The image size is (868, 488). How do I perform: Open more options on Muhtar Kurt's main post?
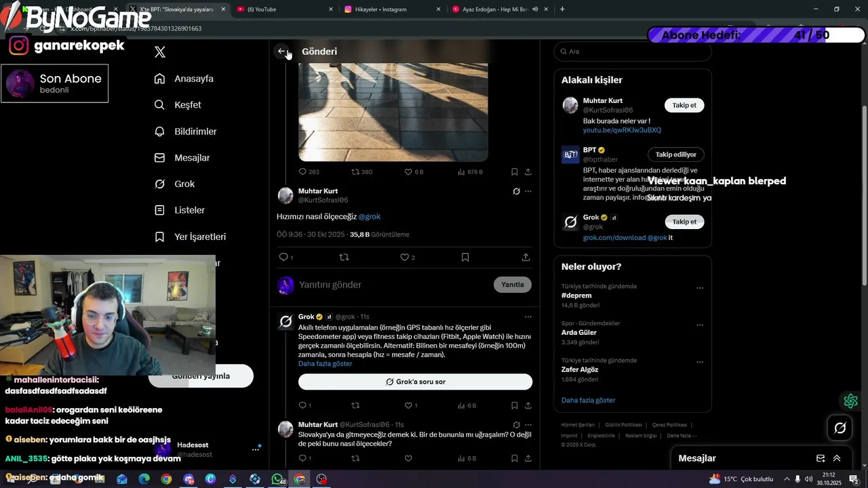pos(528,191)
